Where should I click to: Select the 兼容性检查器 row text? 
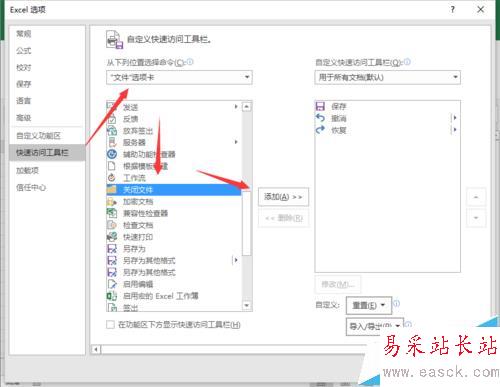145,213
